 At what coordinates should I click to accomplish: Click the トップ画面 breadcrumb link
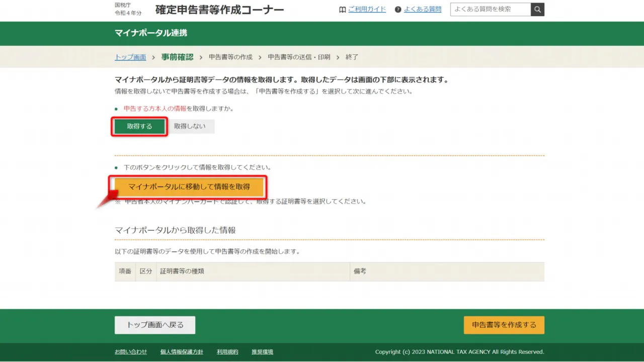tap(130, 57)
